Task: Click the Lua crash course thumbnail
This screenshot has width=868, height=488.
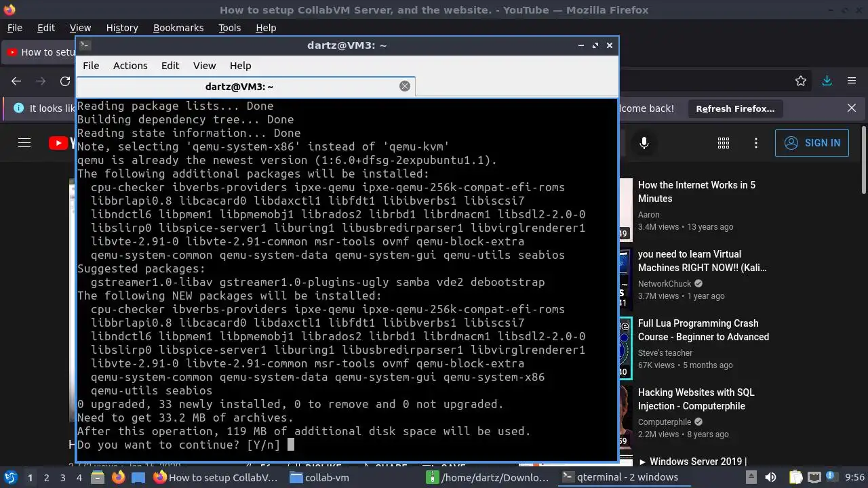Action: click(625, 348)
